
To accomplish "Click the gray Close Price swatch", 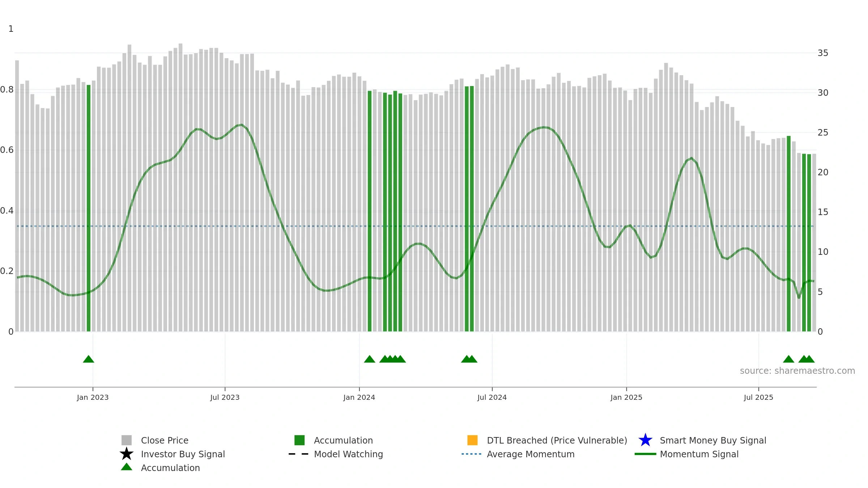I will pyautogui.click(x=127, y=440).
